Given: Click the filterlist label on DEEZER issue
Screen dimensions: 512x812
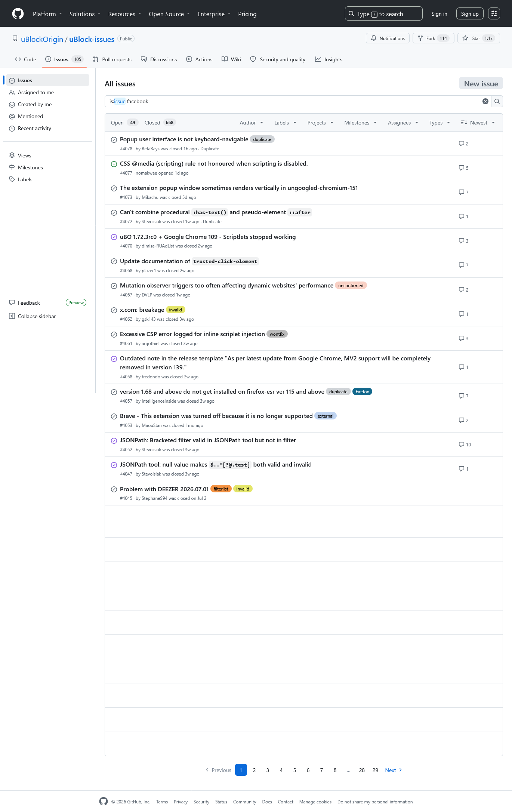Looking at the screenshot, I should pos(221,489).
